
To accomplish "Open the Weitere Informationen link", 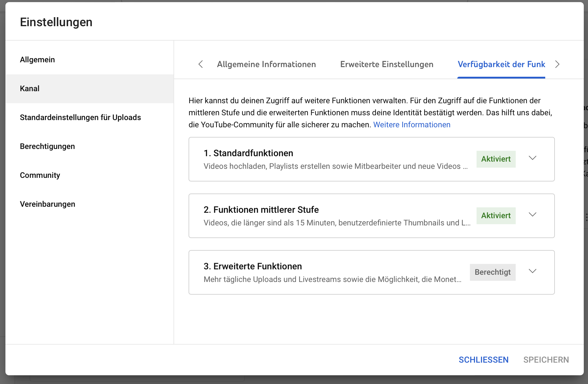I will (x=411, y=125).
